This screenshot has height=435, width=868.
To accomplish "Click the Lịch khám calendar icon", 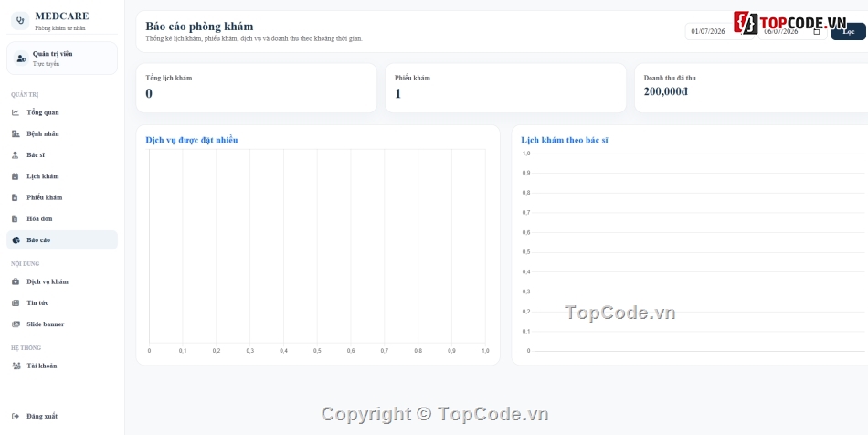I will (x=16, y=176).
